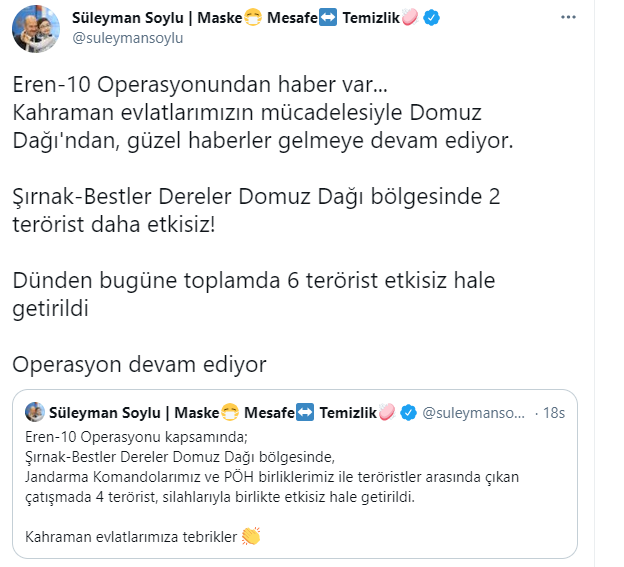Click the quoted tweet's "18s" timestamp
Viewport: 624px width, 567px height.
coord(552,413)
